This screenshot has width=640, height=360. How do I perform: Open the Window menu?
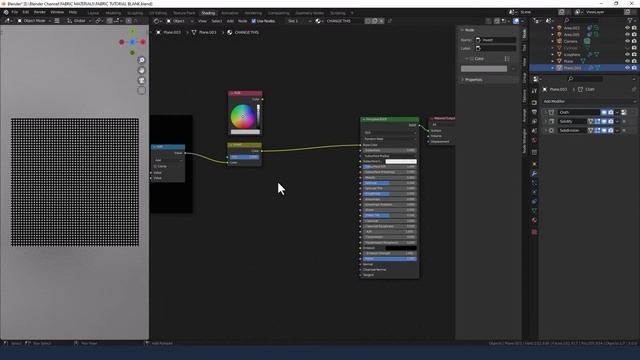(57, 12)
